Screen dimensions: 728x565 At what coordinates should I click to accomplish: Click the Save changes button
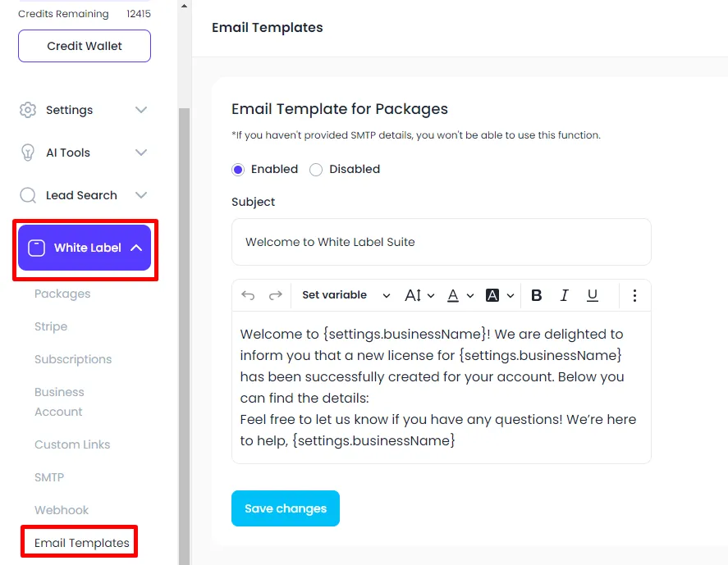click(x=286, y=508)
